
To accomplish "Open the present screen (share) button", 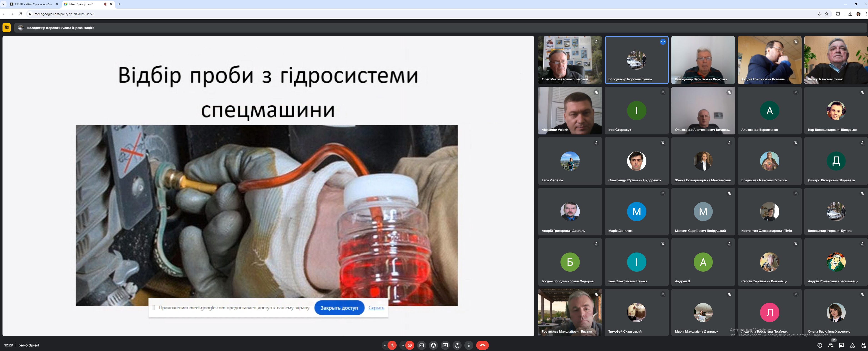I will 445,345.
